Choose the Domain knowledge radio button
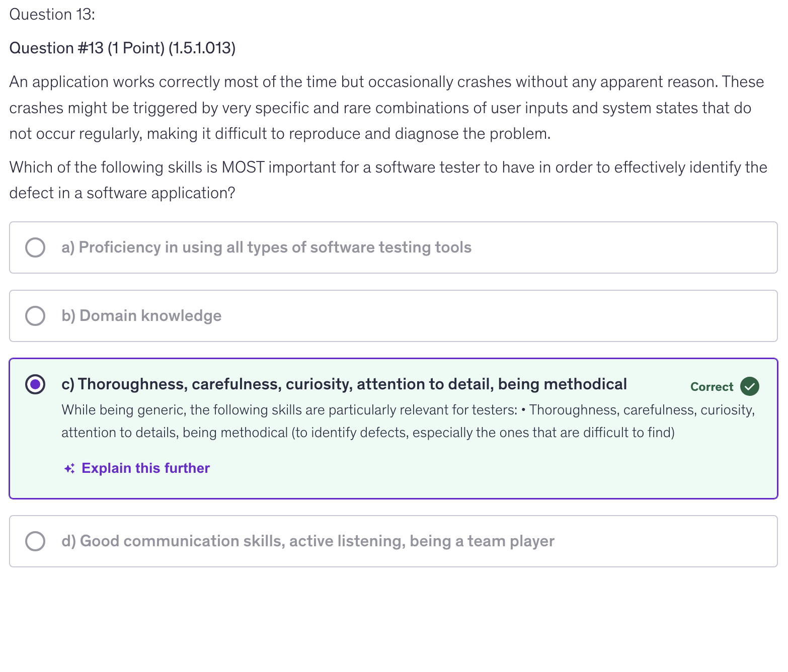Viewport: 788px width, 672px height. point(35,316)
